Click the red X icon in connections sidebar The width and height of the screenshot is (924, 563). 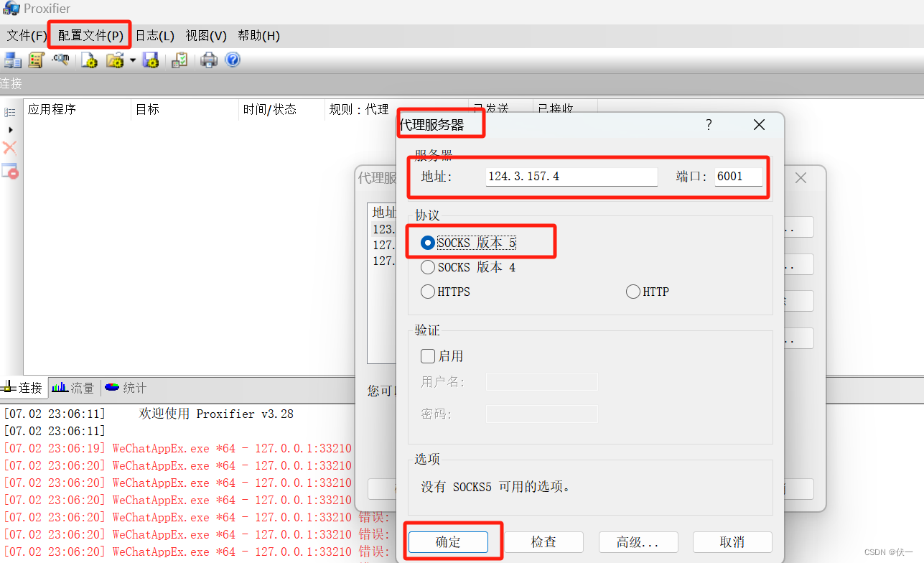[9, 148]
